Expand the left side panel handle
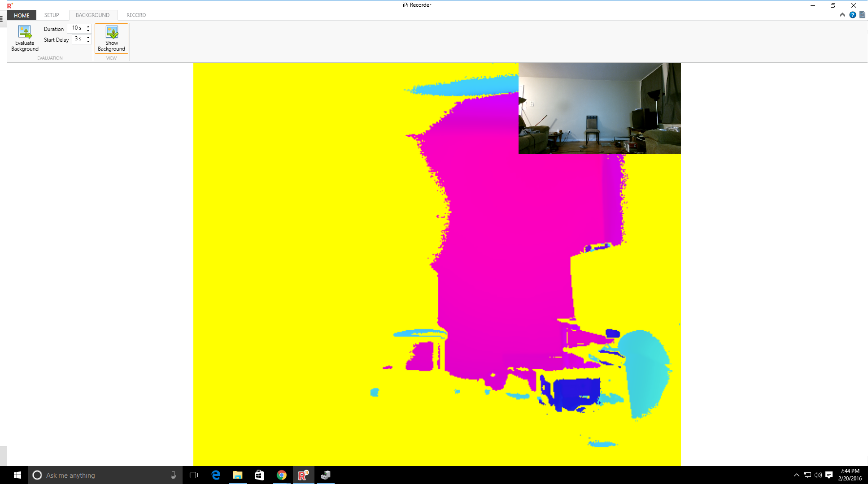Screen dimensions: 868x484 pyautogui.click(x=2, y=19)
